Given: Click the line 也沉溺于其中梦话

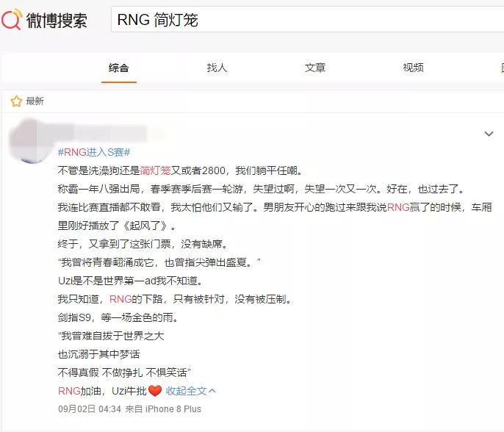Looking at the screenshot, I should pos(98,354).
